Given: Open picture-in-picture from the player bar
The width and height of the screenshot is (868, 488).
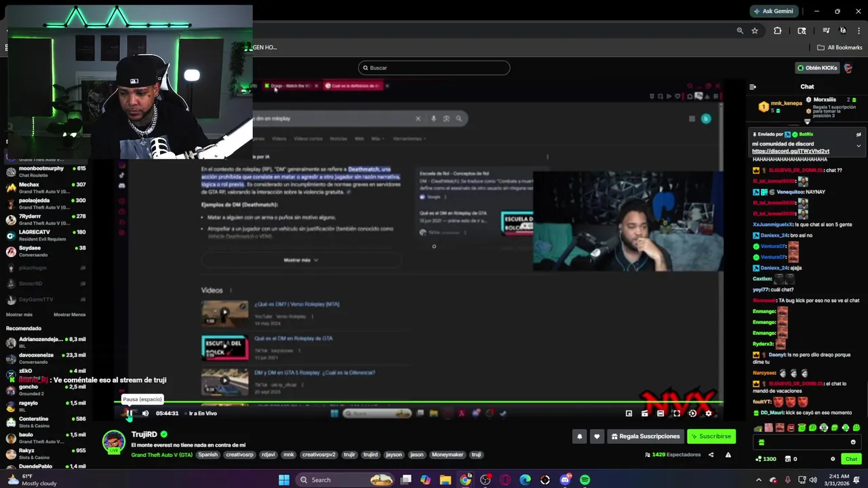Looking at the screenshot, I should point(629,413).
